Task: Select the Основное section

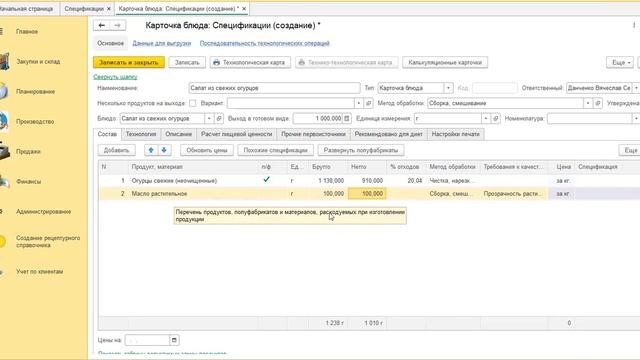Action: click(x=110, y=43)
